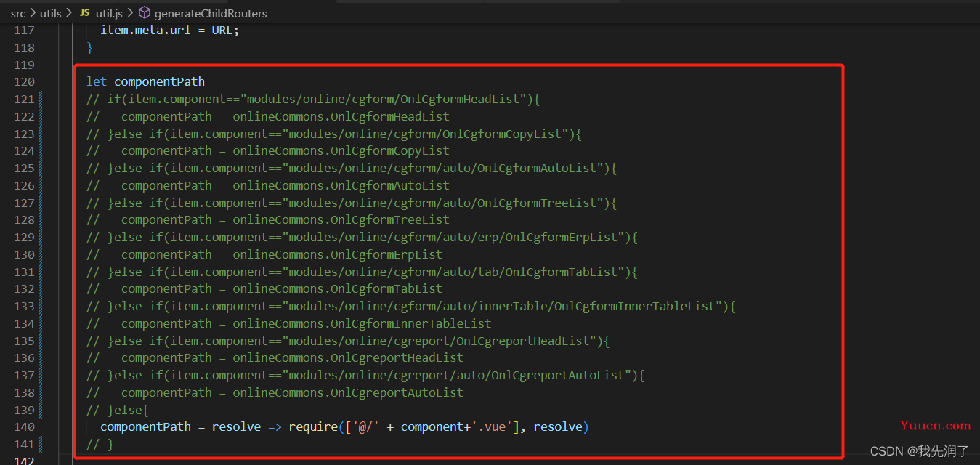
Task: Click the '// }' comment on line 141
Action: click(x=100, y=444)
